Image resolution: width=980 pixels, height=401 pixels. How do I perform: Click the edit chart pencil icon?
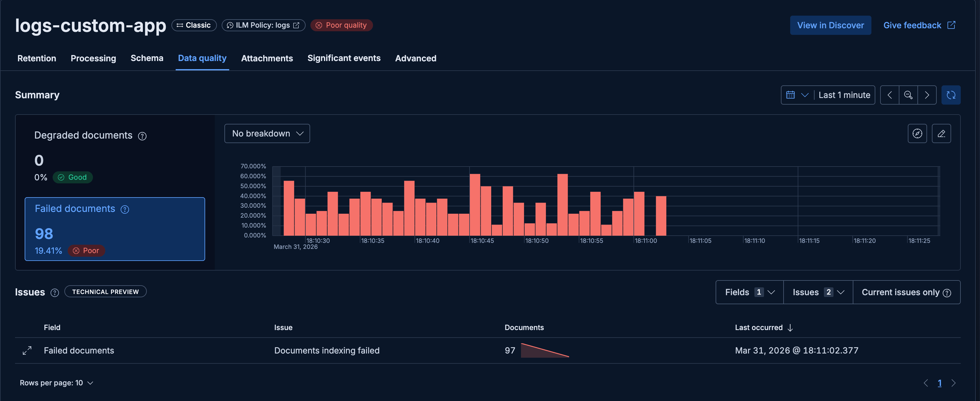tap(941, 133)
